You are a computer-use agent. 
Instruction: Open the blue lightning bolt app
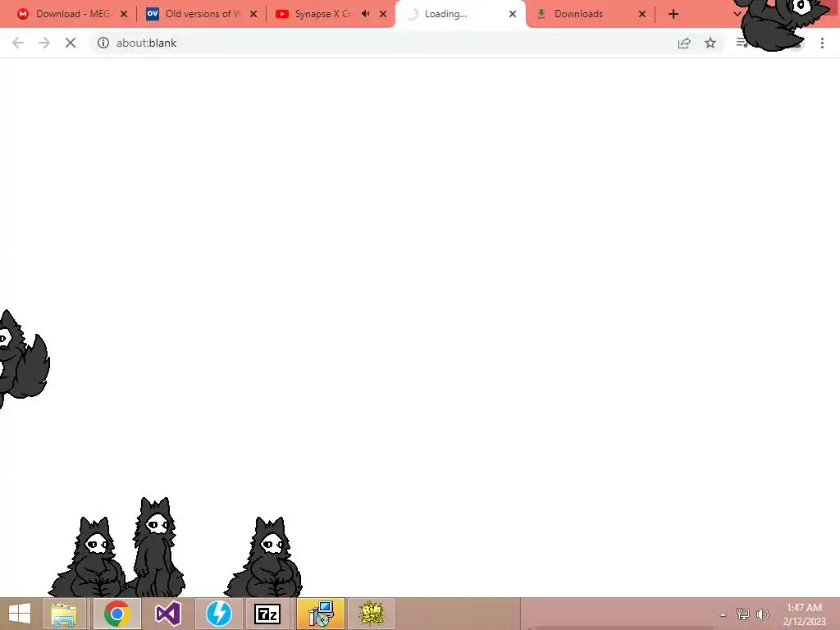(x=218, y=614)
